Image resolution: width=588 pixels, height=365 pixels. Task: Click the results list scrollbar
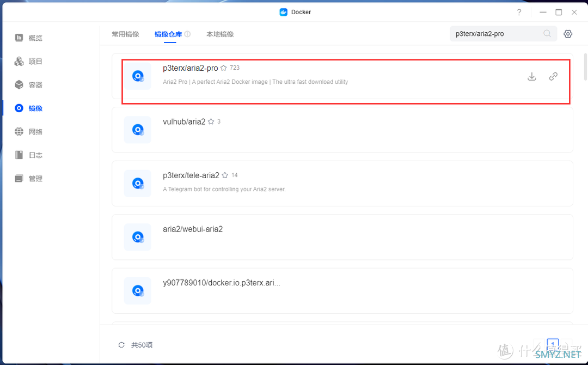[x=585, y=67]
